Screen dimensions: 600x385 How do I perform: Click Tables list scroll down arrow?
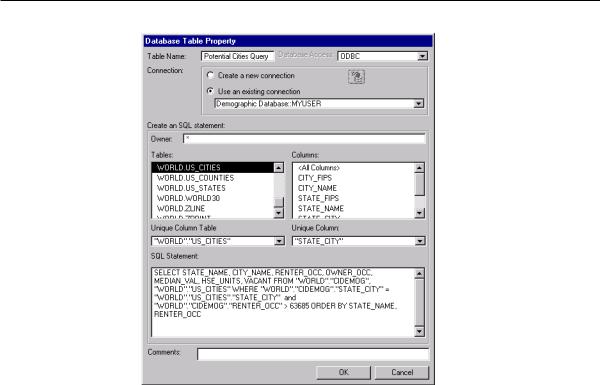pos(279,213)
